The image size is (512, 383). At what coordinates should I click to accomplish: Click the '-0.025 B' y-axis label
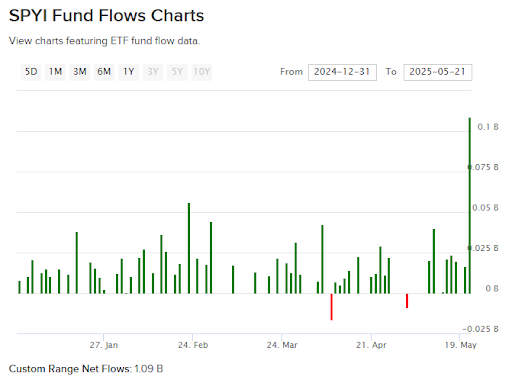(480, 329)
